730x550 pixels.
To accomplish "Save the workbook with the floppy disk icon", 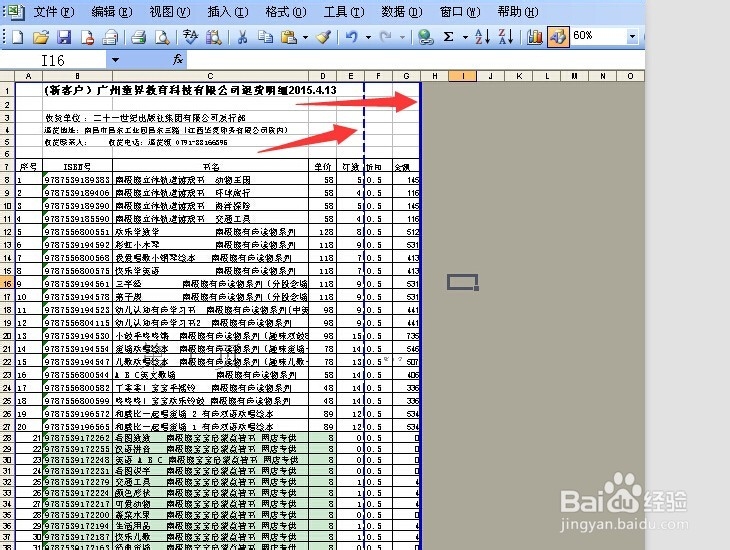I will point(64,37).
